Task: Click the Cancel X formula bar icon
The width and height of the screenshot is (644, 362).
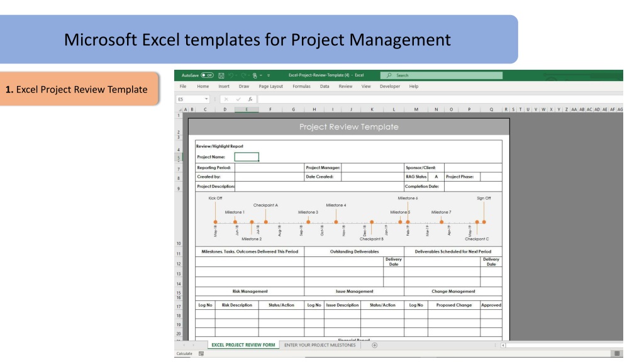Action: 226,99
